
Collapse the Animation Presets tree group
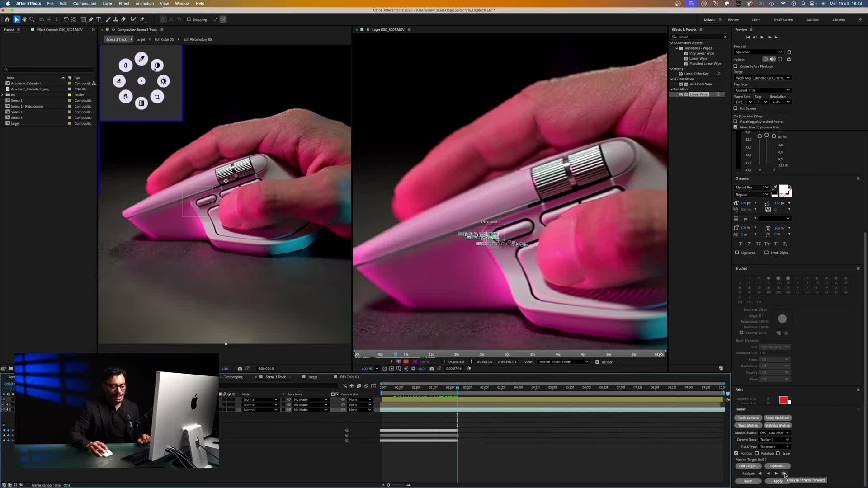pyautogui.click(x=672, y=43)
